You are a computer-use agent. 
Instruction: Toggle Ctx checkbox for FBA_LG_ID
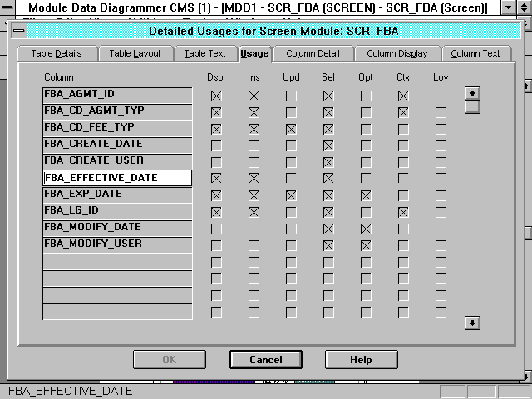(x=403, y=211)
